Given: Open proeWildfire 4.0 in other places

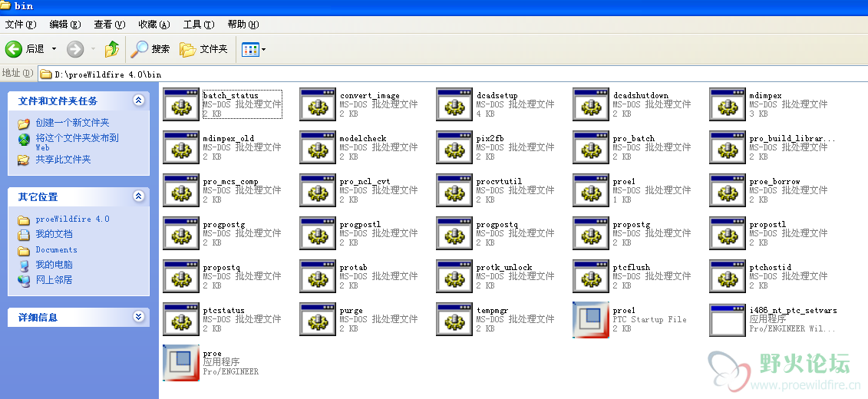Looking at the screenshot, I should pos(72,219).
